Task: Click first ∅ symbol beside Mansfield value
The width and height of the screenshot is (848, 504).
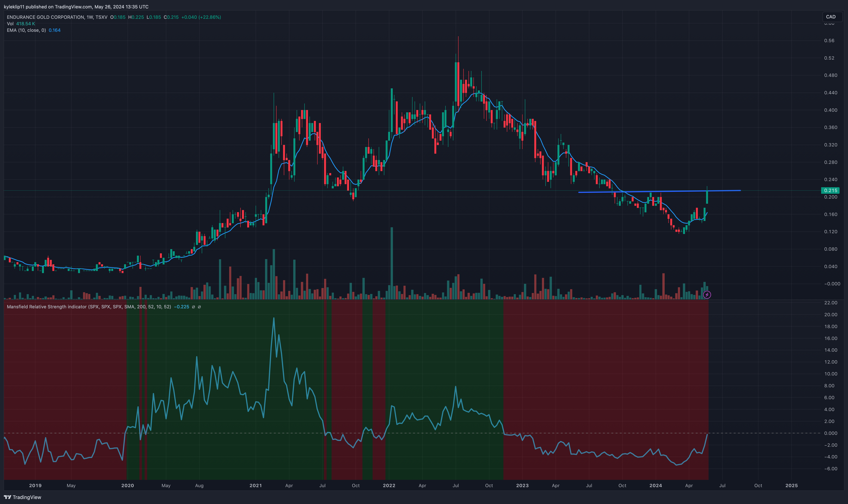Action: [193, 307]
